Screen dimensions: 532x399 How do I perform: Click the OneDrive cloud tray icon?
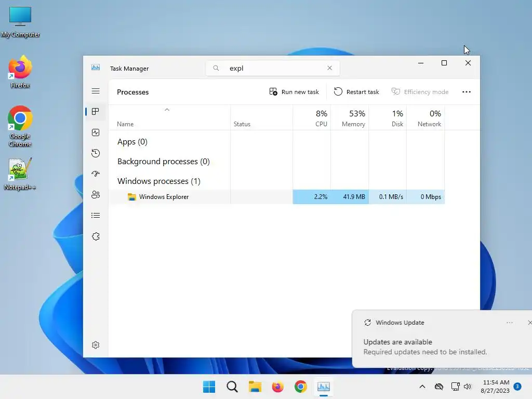(x=439, y=387)
